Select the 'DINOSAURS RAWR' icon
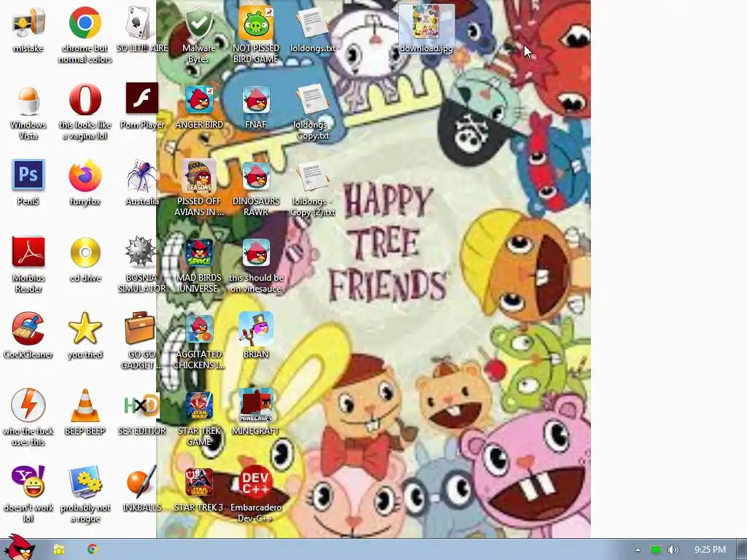Screen dimensions: 747x560 256,176
